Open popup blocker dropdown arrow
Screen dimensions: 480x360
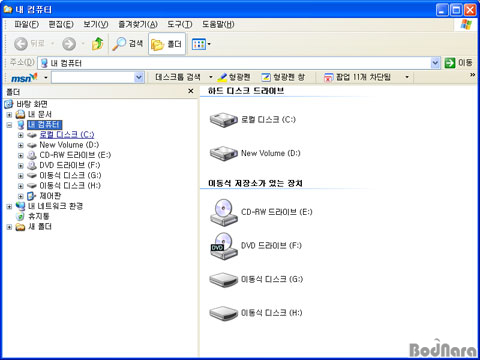tap(407, 77)
